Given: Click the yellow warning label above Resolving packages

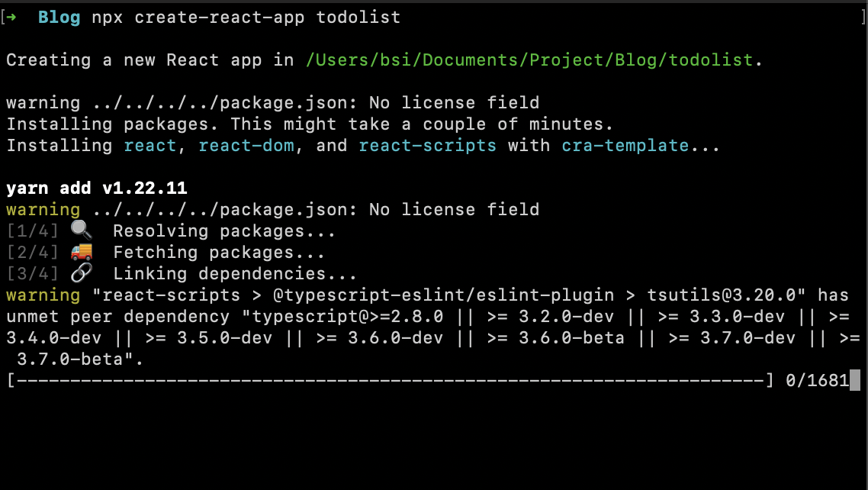Looking at the screenshot, I should point(43,210).
